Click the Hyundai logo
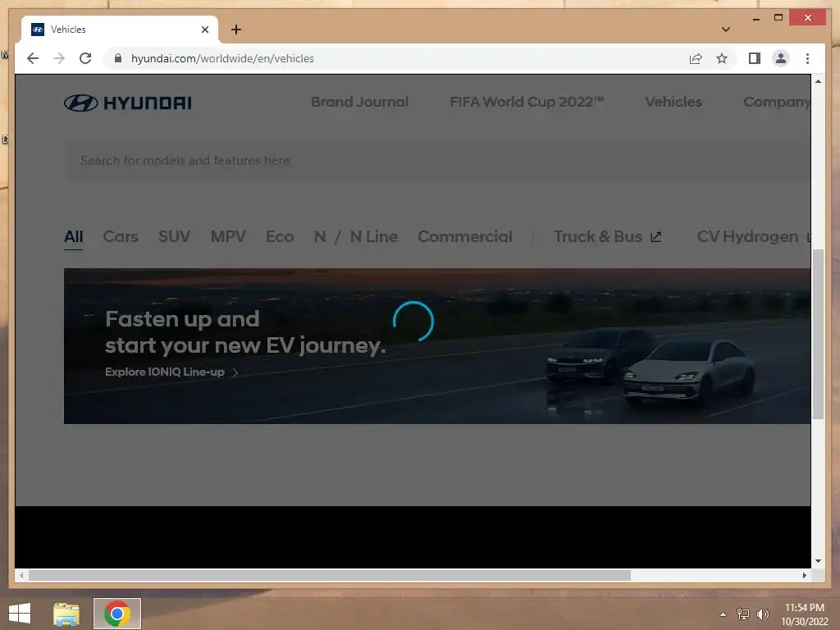Image resolution: width=840 pixels, height=630 pixels. pos(127,103)
